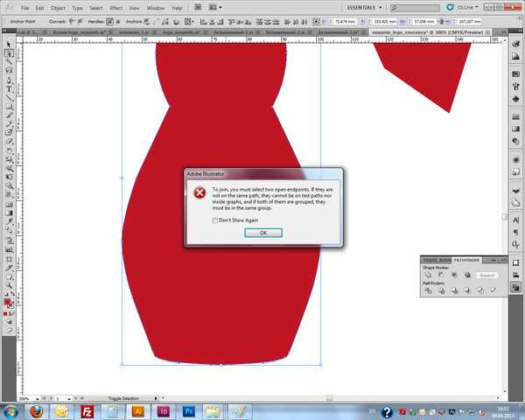Check the Don't Show Again checkbox
Viewport: 525px width, 420px height.
tap(215, 220)
